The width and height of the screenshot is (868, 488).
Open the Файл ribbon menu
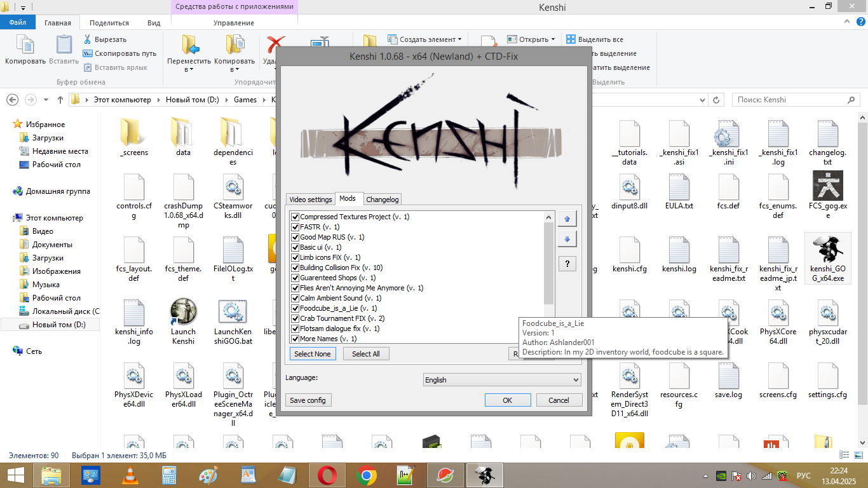18,22
